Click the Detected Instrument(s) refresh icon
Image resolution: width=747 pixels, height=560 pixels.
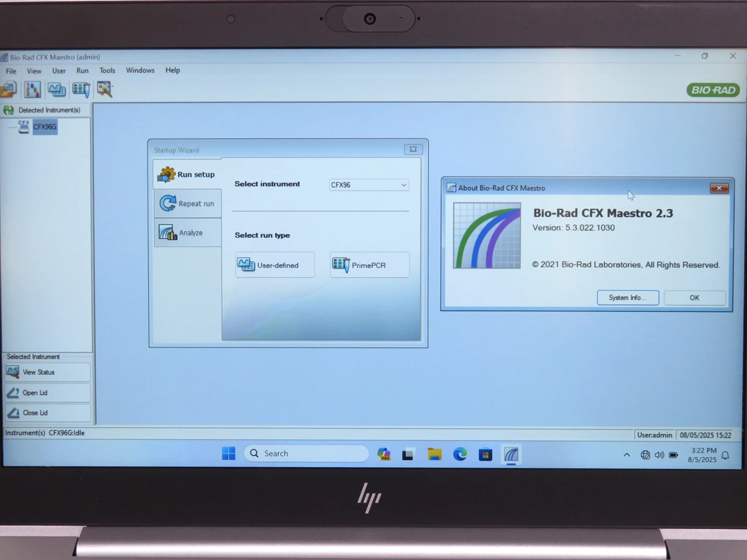pos(9,110)
